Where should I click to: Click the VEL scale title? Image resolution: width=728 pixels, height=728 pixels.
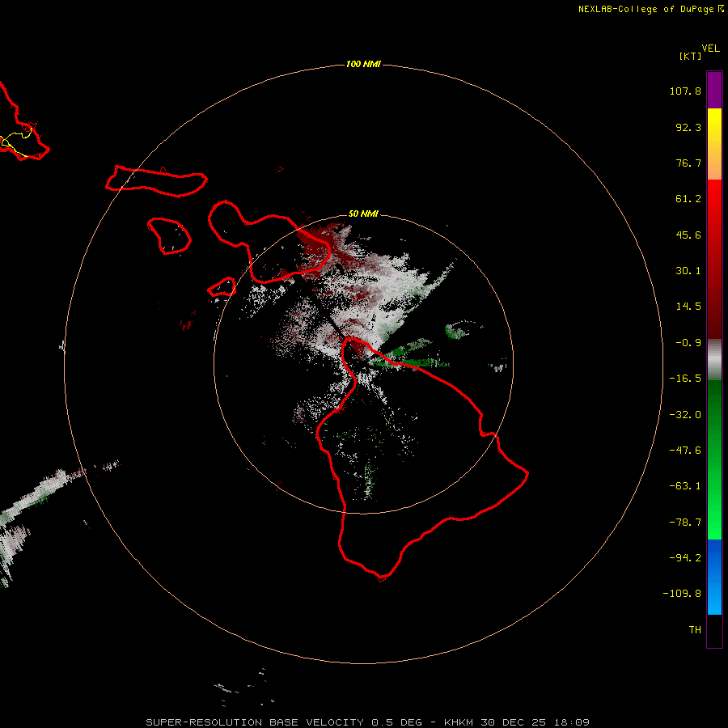pos(711,49)
